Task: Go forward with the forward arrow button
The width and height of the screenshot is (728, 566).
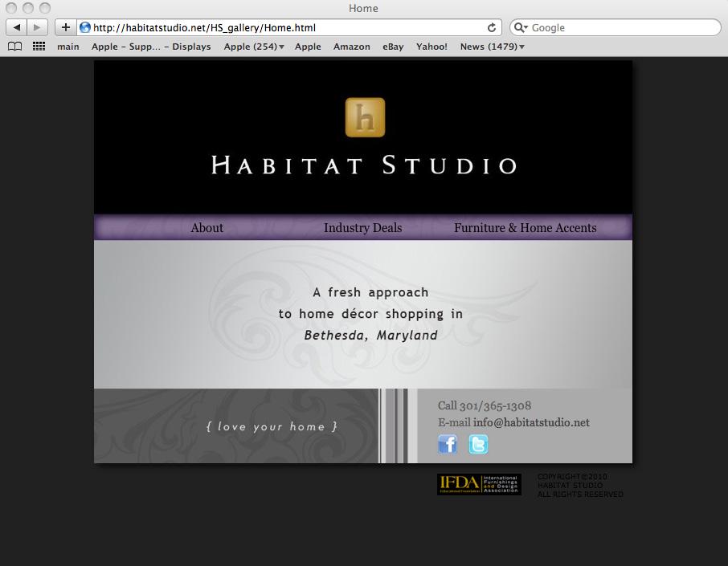Action: (37, 27)
